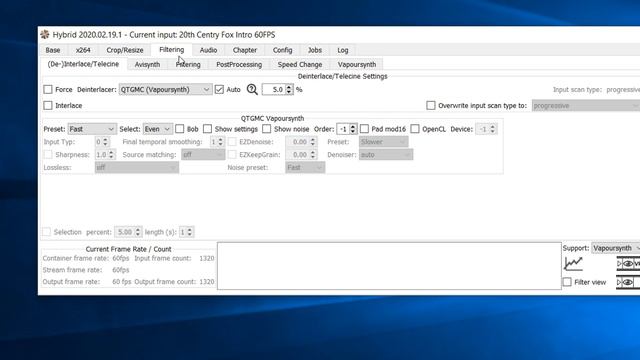Open the Select Even dropdown

click(158, 129)
